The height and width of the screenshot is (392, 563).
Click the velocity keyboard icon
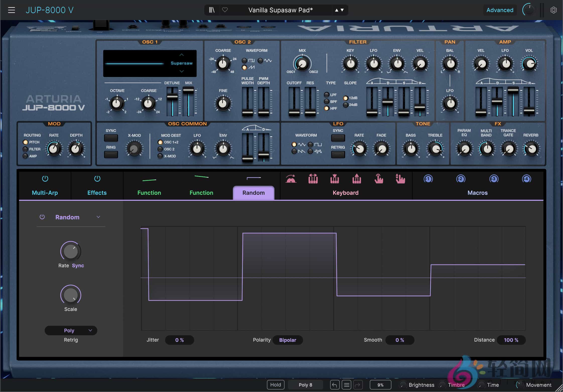coord(334,179)
